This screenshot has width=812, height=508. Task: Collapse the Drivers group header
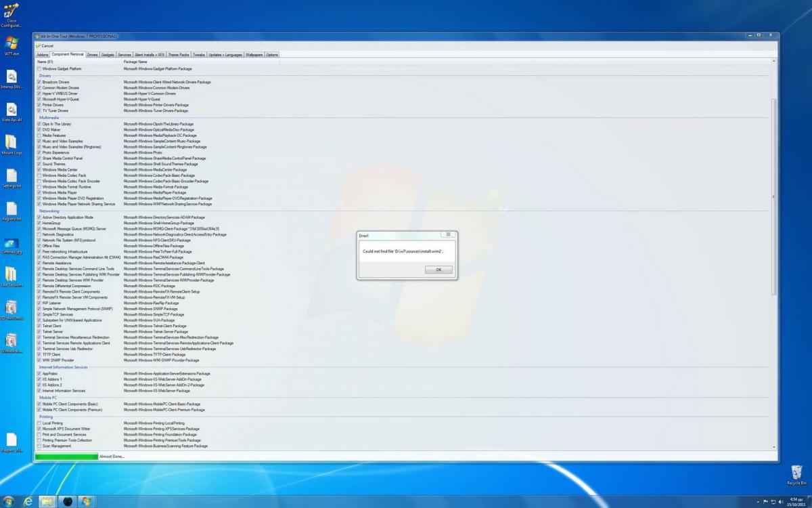click(x=45, y=76)
